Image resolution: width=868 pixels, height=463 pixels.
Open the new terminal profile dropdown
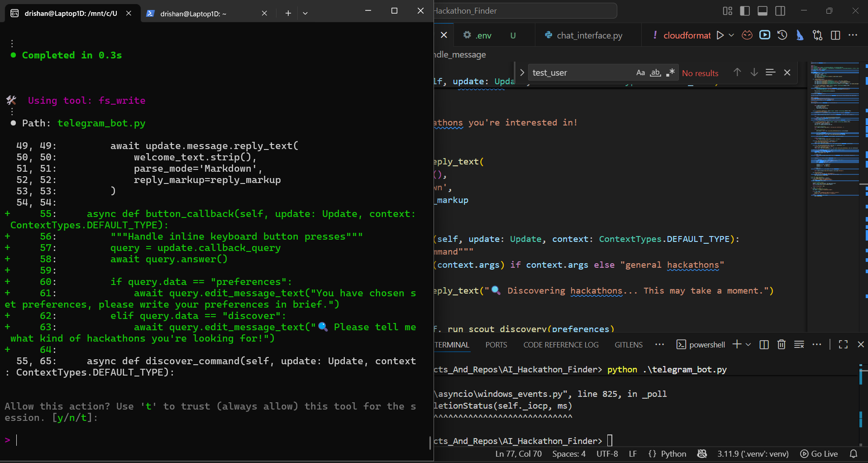click(749, 345)
